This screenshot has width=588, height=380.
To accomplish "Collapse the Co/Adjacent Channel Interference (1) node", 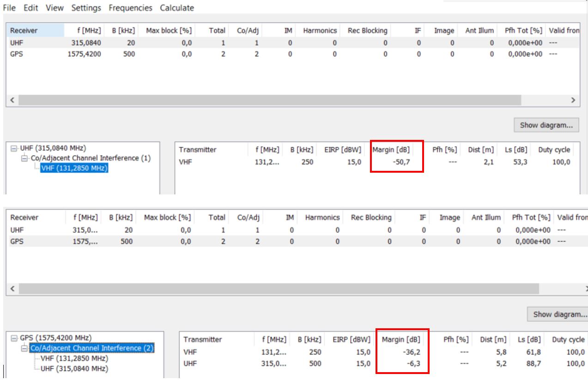I will pyautogui.click(x=24, y=158).
